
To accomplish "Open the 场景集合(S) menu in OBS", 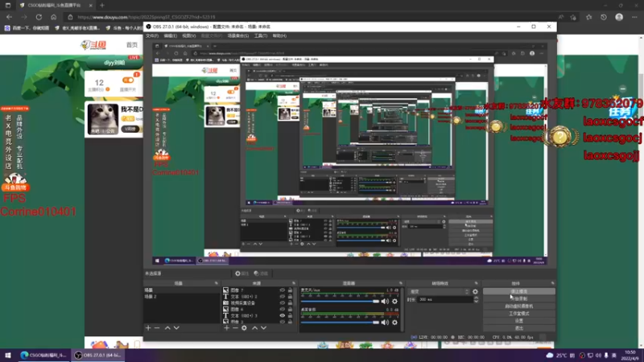I will 238,35.
